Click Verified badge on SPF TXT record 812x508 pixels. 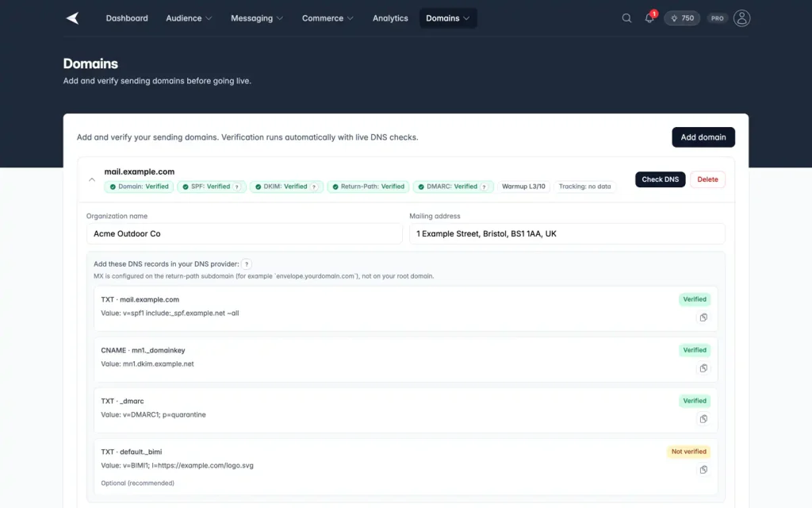695,299
